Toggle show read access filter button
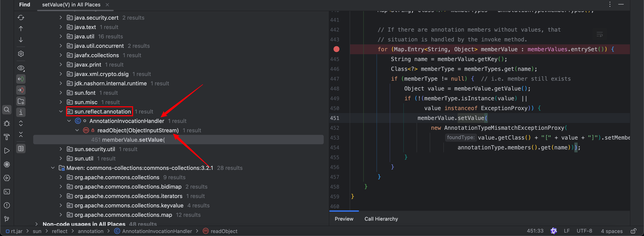The width and height of the screenshot is (644, 236). point(21,79)
